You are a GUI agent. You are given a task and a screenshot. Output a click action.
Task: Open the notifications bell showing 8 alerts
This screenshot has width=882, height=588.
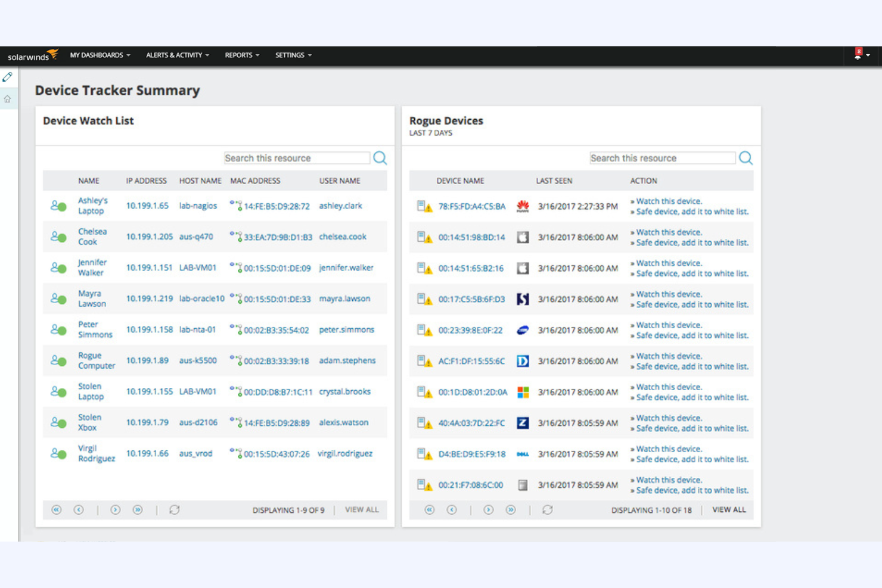point(858,55)
